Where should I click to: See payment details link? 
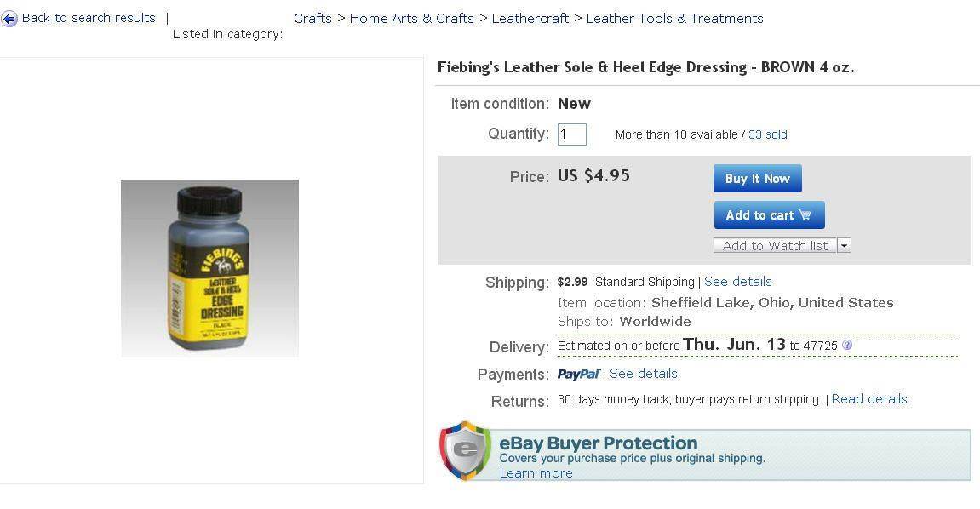point(644,374)
